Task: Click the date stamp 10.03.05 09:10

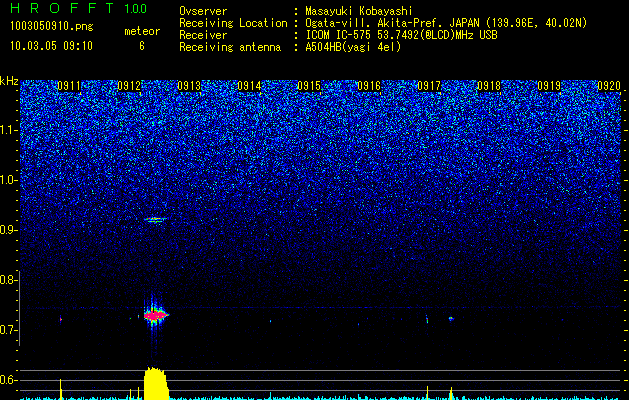Action: [51, 46]
